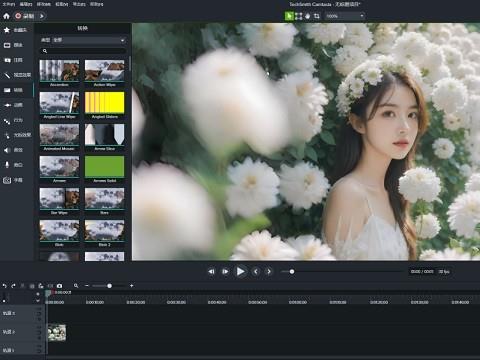This screenshot has width=480, height=360.
Task: Click the transitions panel scrollbar
Action: point(129,63)
